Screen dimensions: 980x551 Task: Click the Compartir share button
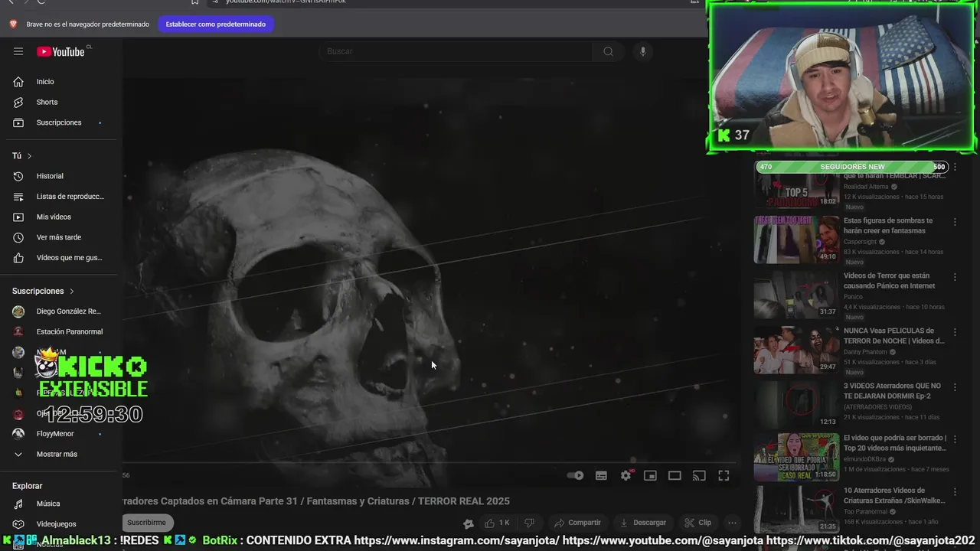coord(578,523)
